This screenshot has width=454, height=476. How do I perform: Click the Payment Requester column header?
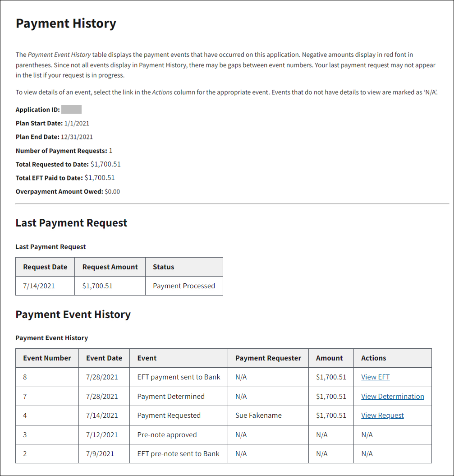(x=268, y=358)
